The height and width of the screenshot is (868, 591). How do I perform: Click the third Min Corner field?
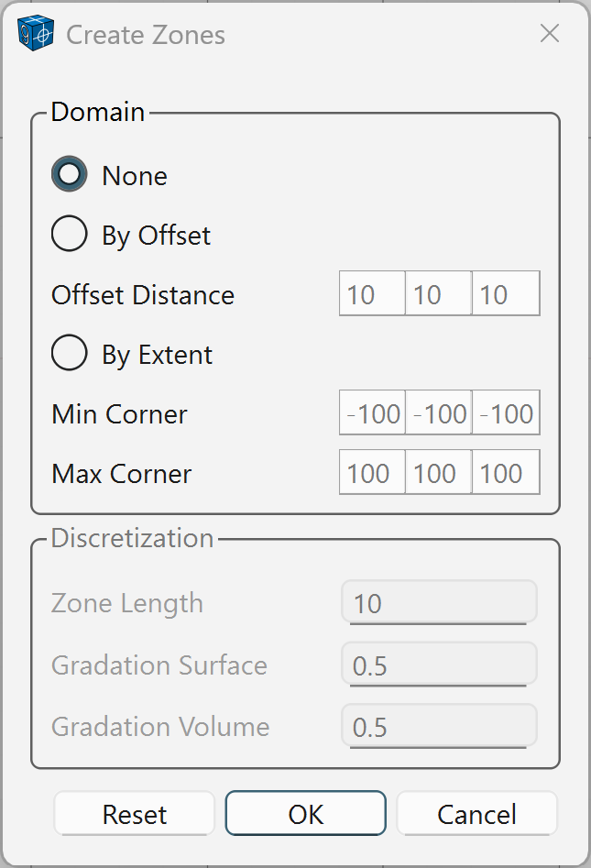[x=506, y=413]
